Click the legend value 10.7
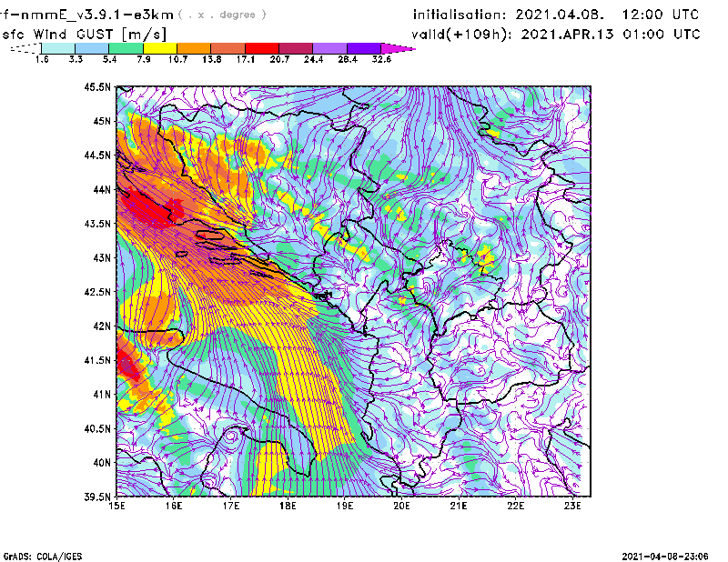728x562 pixels. click(177, 59)
